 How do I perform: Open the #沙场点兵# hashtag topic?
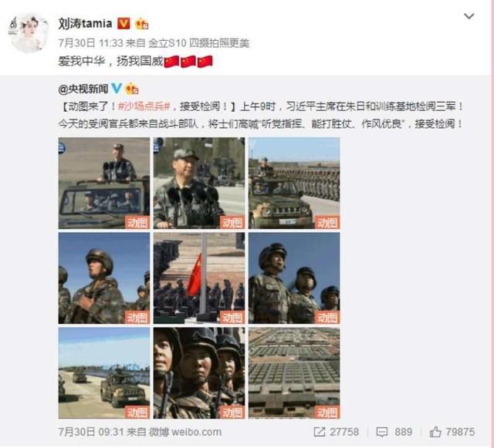pos(144,106)
